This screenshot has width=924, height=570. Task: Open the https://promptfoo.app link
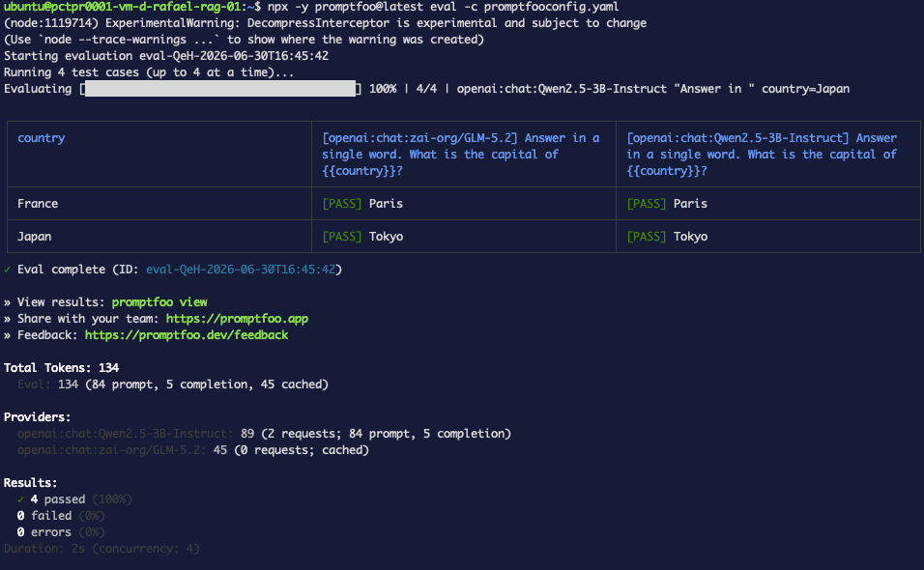(237, 319)
